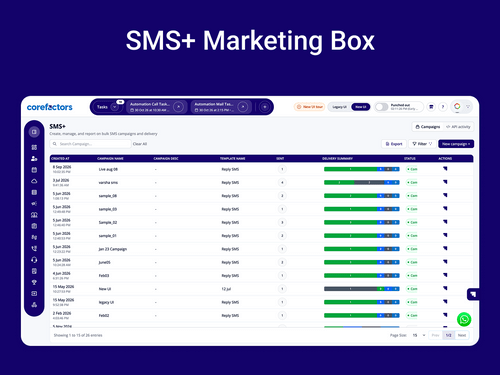Open the Filter dropdown
The width and height of the screenshot is (500, 375).
coord(422,144)
